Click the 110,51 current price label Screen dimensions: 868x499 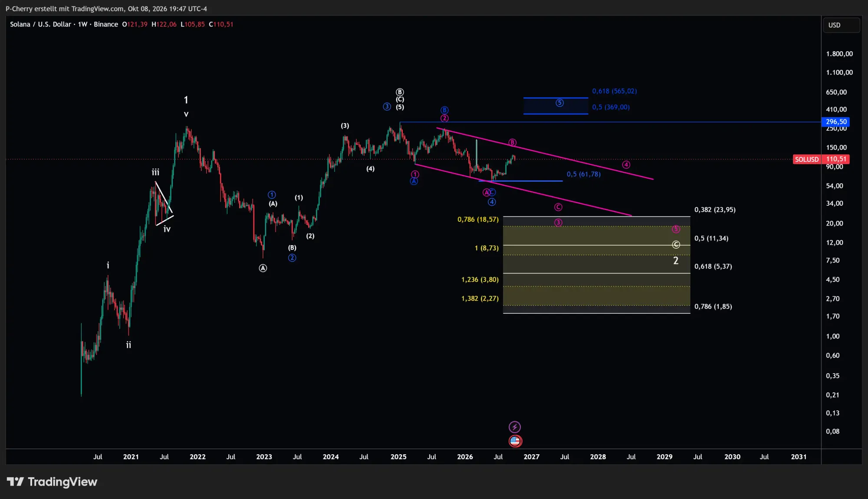836,159
